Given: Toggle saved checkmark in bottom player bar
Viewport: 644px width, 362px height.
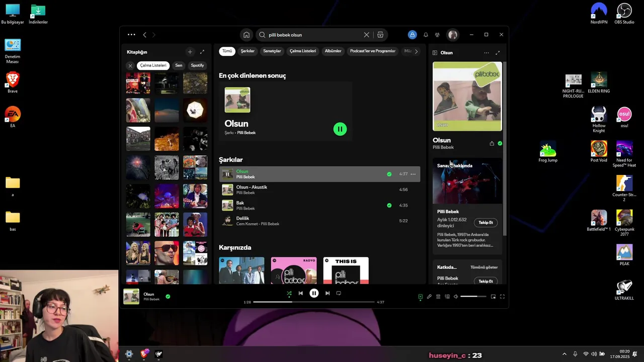Looking at the screenshot, I should tap(168, 297).
